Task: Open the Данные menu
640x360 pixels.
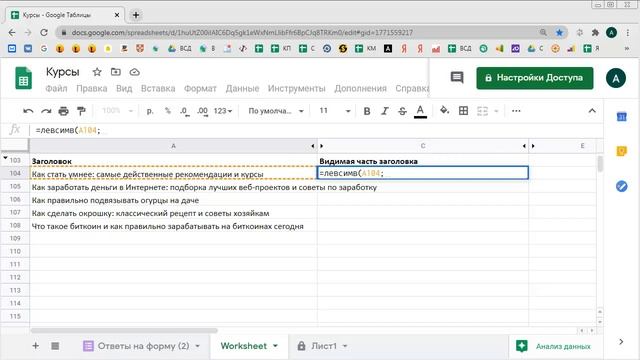Action: [242, 89]
